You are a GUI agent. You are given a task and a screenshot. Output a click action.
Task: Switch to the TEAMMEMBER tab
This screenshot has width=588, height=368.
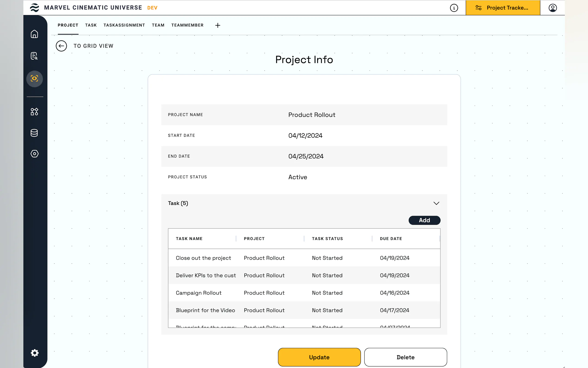pos(187,25)
